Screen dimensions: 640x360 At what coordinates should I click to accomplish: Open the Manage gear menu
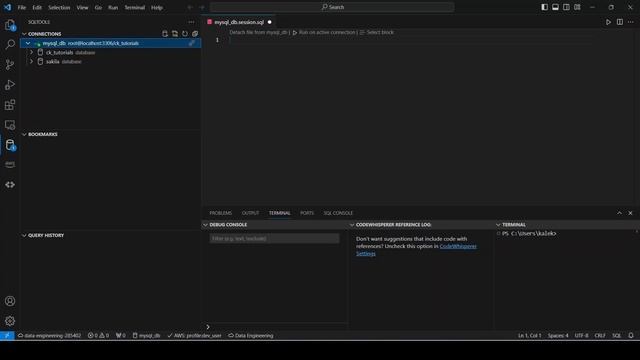[10, 321]
